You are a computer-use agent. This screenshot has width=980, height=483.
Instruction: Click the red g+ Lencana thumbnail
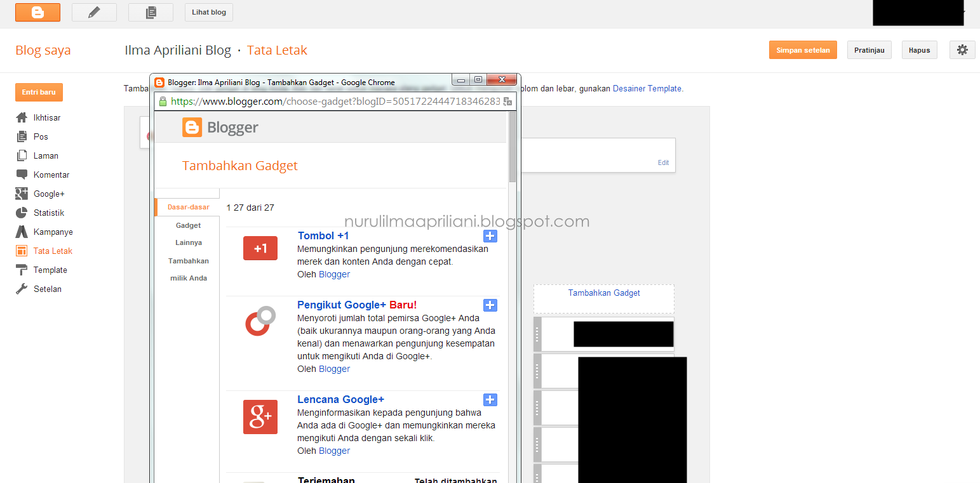(260, 417)
